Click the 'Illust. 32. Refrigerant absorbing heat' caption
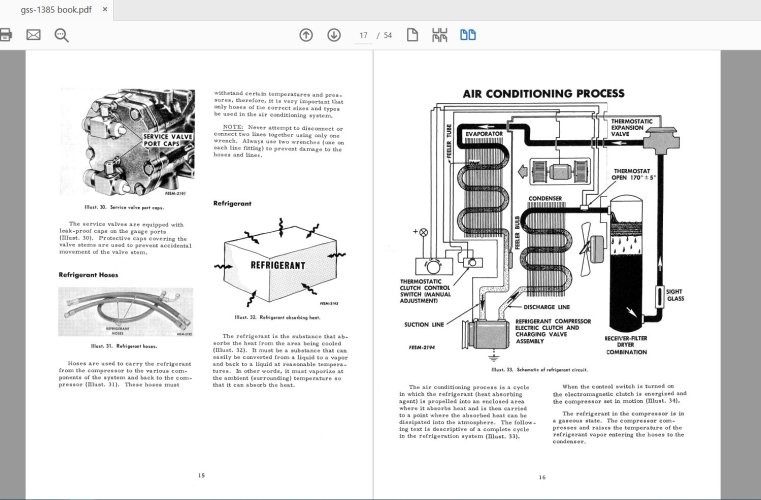The width and height of the screenshot is (761, 500). (x=278, y=317)
